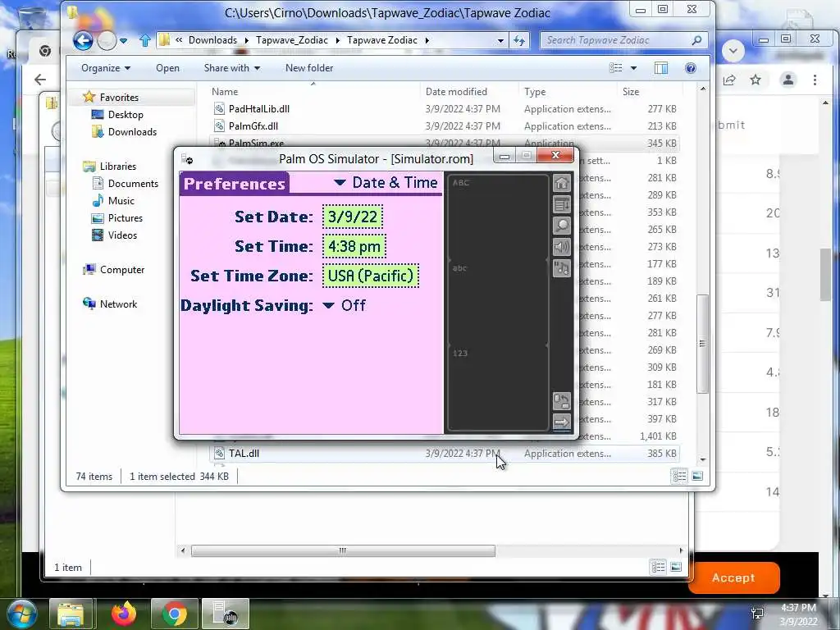Click the Explorer Forward navigation button

click(107, 40)
